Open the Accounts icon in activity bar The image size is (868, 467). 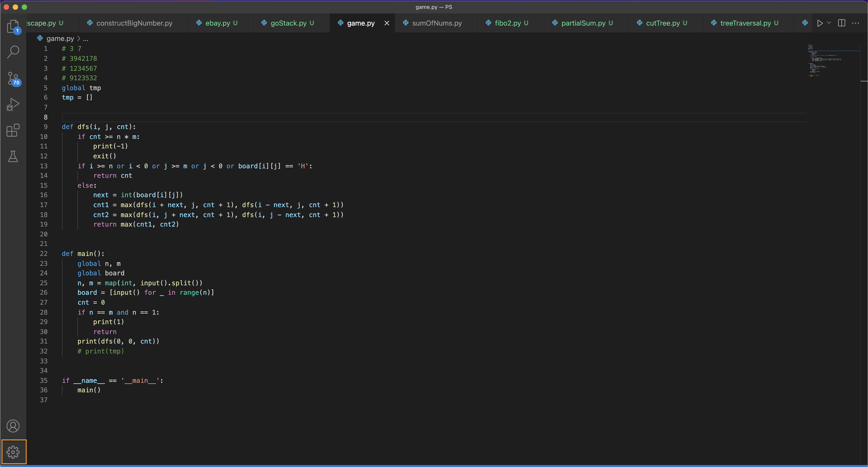[13, 426]
